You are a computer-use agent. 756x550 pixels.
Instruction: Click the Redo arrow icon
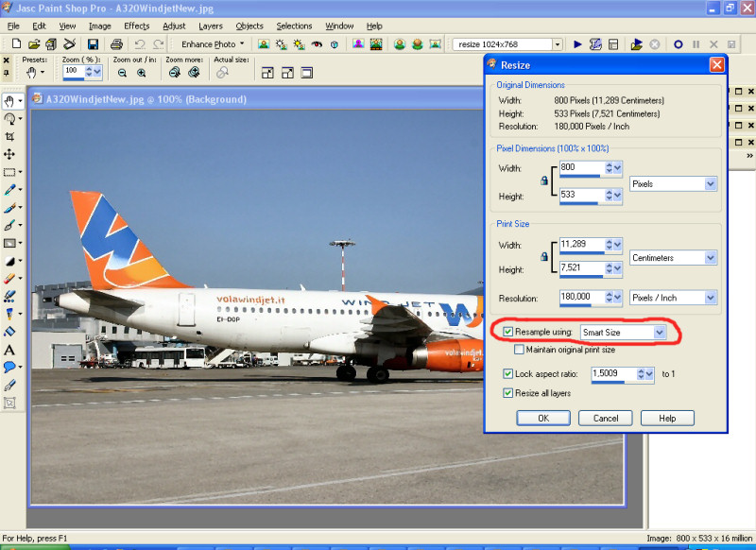(x=158, y=44)
